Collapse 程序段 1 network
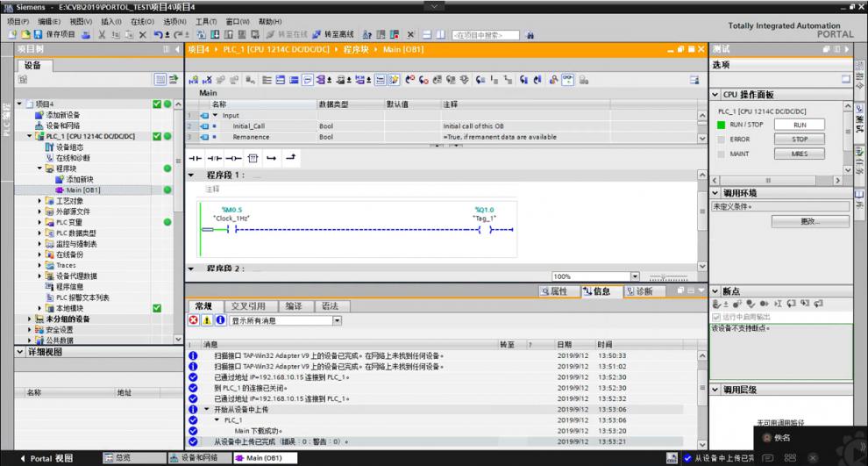The width and height of the screenshot is (868, 466). (x=191, y=176)
